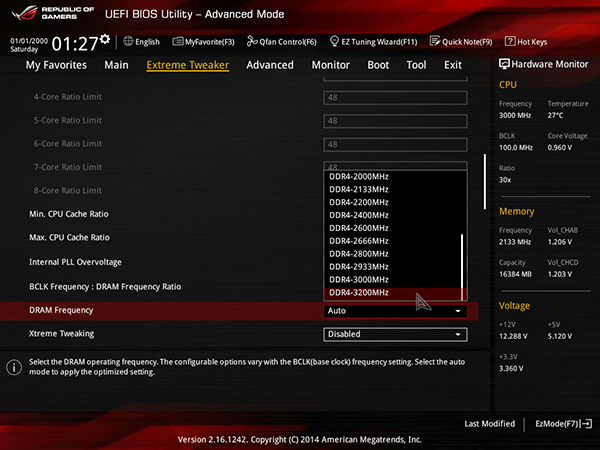Image resolution: width=600 pixels, height=450 pixels.
Task: Click the 01/01/2000 date text
Action: [x=29, y=41]
